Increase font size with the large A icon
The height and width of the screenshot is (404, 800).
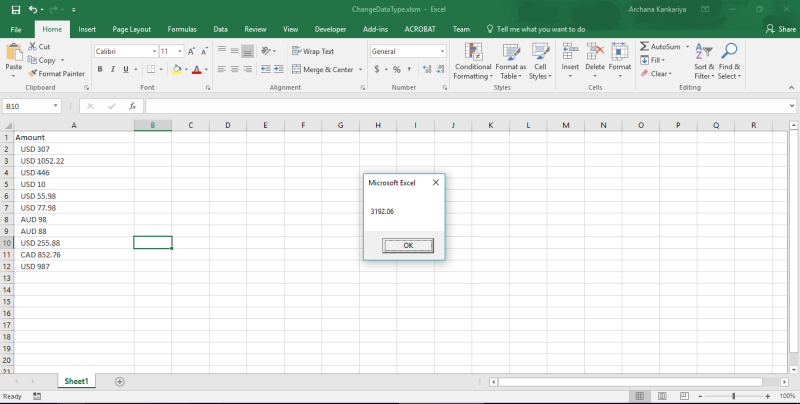click(191, 52)
